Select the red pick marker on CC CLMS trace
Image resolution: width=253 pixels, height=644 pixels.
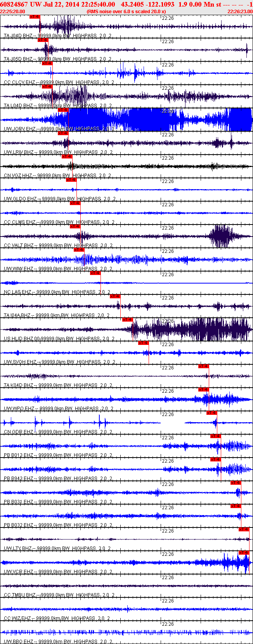[x=75, y=203]
